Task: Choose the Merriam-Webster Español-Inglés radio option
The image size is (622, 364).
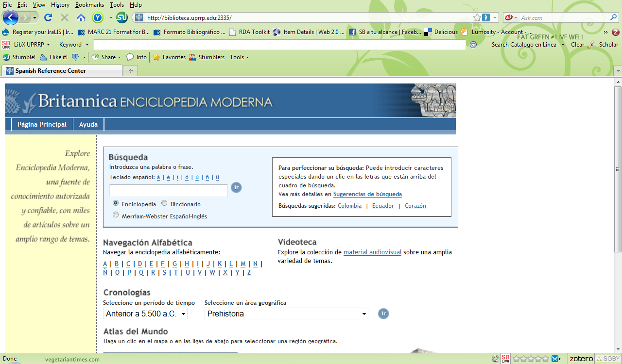Action: (x=116, y=215)
